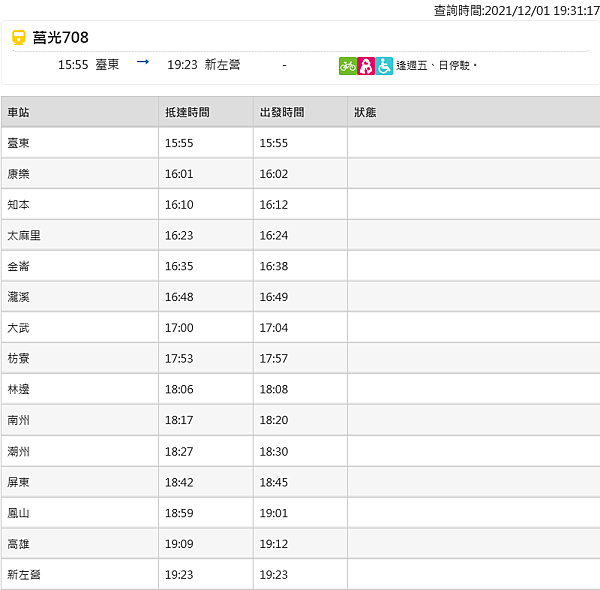The width and height of the screenshot is (600, 590).
Task: Click the 車站 column header
Action: [80, 112]
